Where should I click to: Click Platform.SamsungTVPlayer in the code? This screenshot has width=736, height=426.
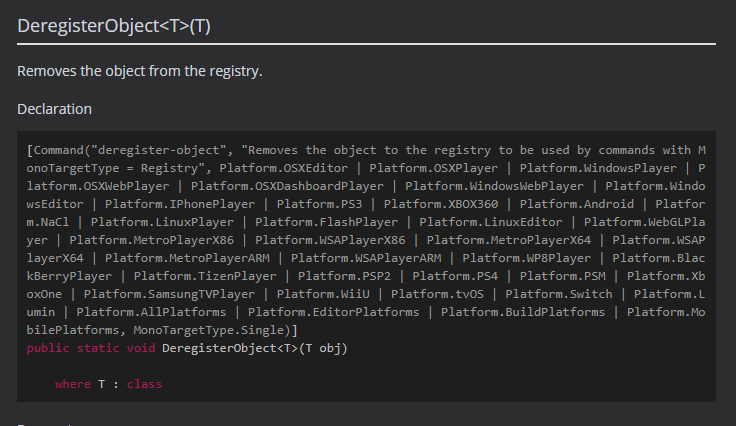tap(169, 294)
